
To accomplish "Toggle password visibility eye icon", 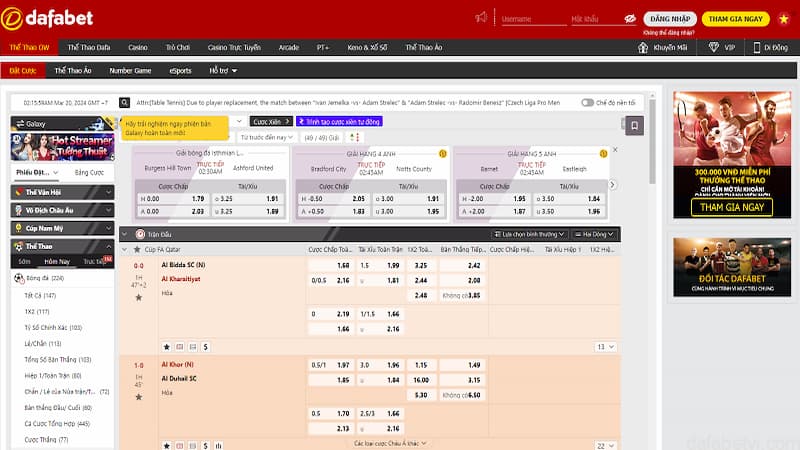I will 631,18.
